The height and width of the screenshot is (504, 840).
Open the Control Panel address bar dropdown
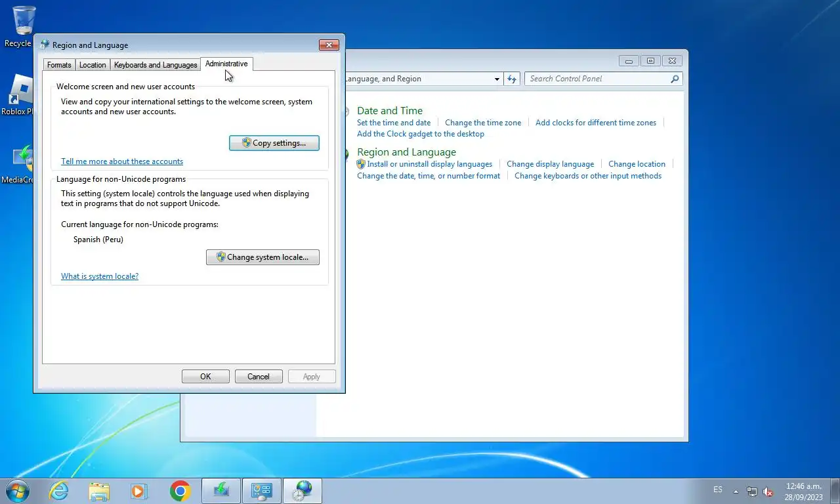click(x=497, y=79)
